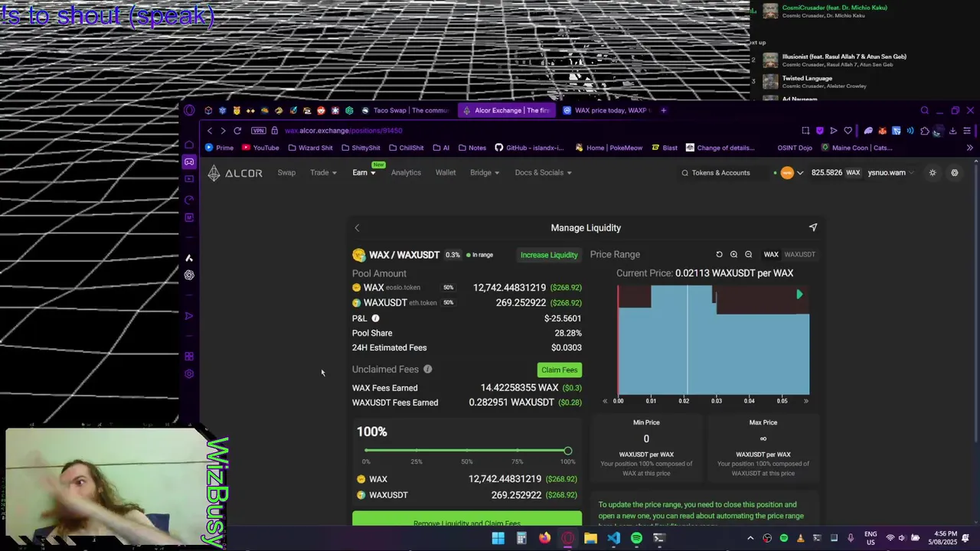Expand the Trade menu dropdown
The height and width of the screenshot is (551, 980).
click(x=323, y=173)
